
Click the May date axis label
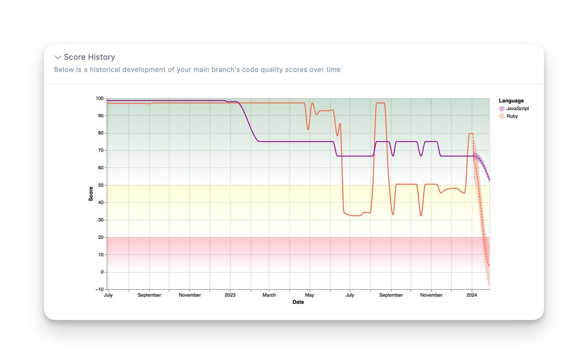(310, 295)
